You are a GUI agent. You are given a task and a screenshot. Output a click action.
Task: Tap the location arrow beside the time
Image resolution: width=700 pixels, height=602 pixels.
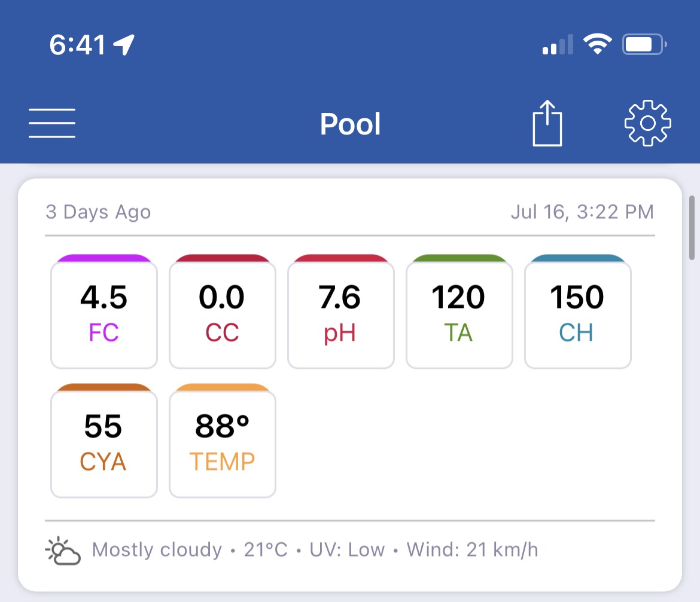[x=124, y=45]
